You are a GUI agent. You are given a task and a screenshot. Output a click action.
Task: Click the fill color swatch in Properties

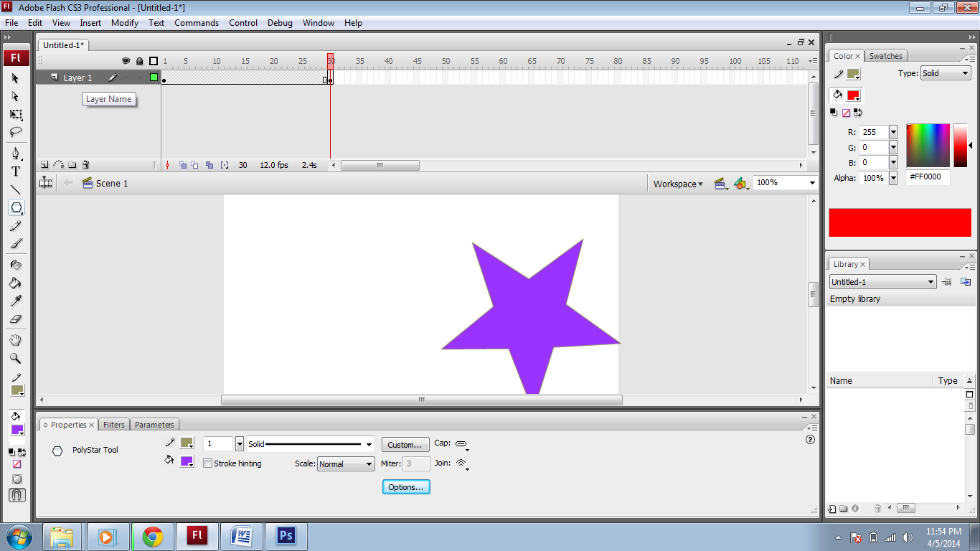point(187,461)
